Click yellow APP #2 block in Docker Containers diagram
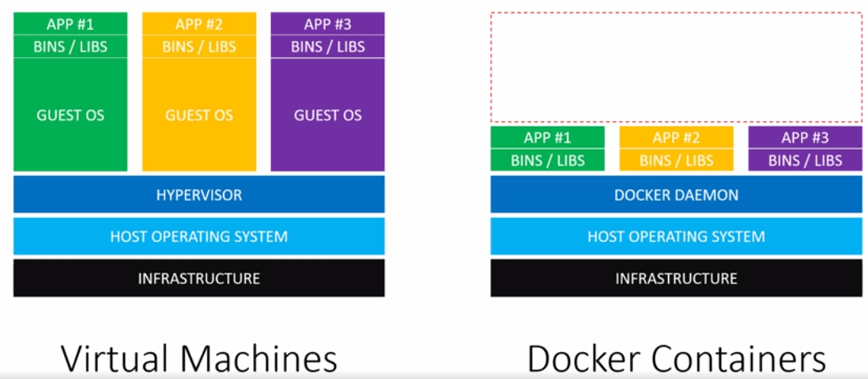Viewport: 868px width, 379px height. [677, 138]
